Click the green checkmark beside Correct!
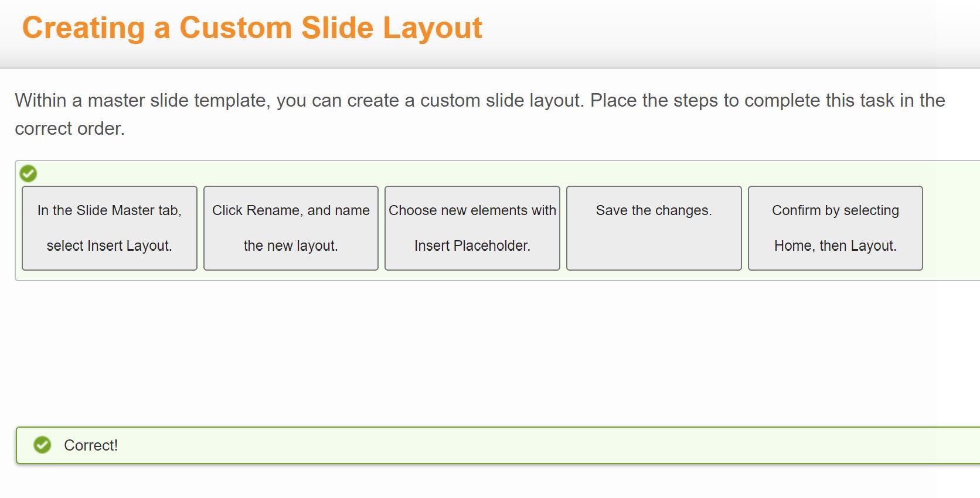The width and height of the screenshot is (980, 498). pyautogui.click(x=42, y=445)
